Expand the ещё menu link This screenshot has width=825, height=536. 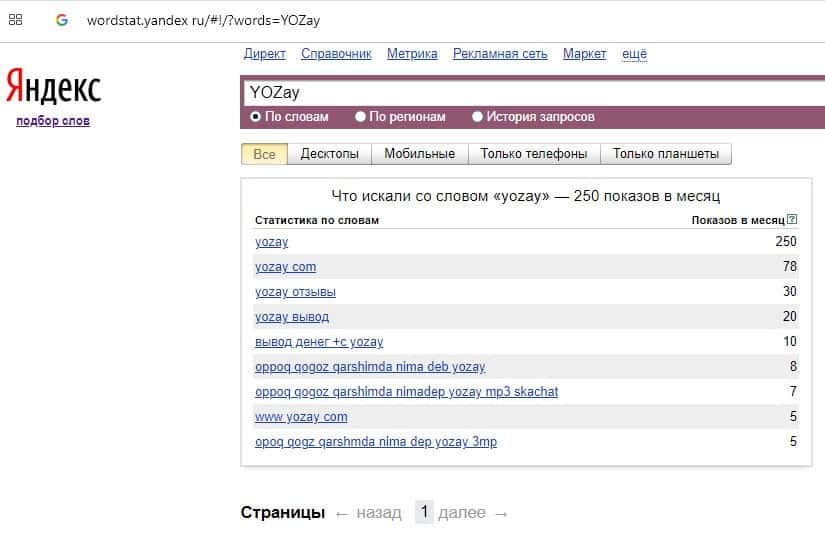point(635,54)
